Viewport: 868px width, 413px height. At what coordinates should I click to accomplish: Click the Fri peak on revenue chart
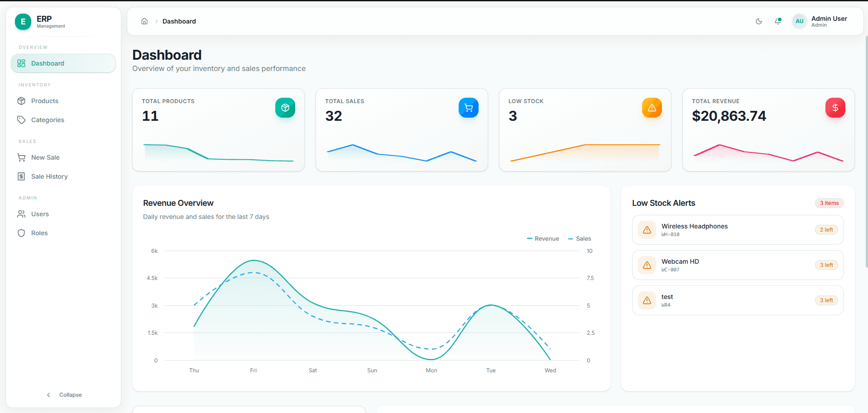254,261
